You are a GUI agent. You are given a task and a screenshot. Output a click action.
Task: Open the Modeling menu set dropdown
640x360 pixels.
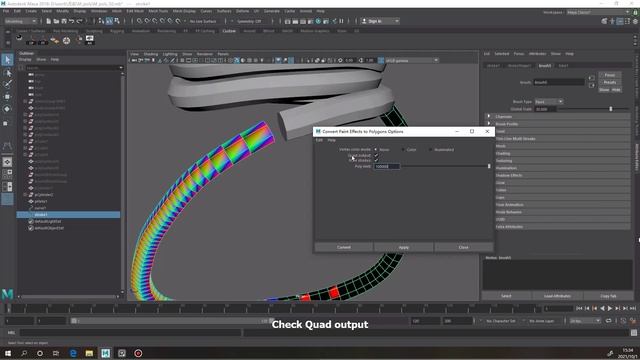[x=20, y=21]
